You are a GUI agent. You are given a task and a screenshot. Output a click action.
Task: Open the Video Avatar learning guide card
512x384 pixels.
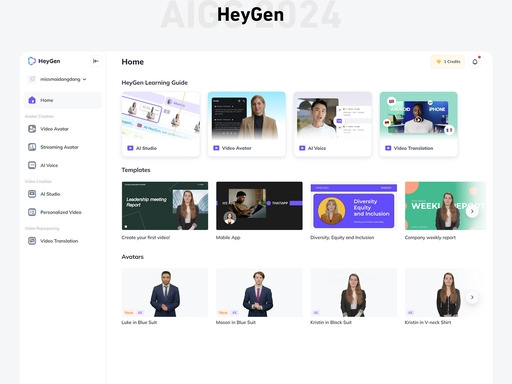(247, 124)
